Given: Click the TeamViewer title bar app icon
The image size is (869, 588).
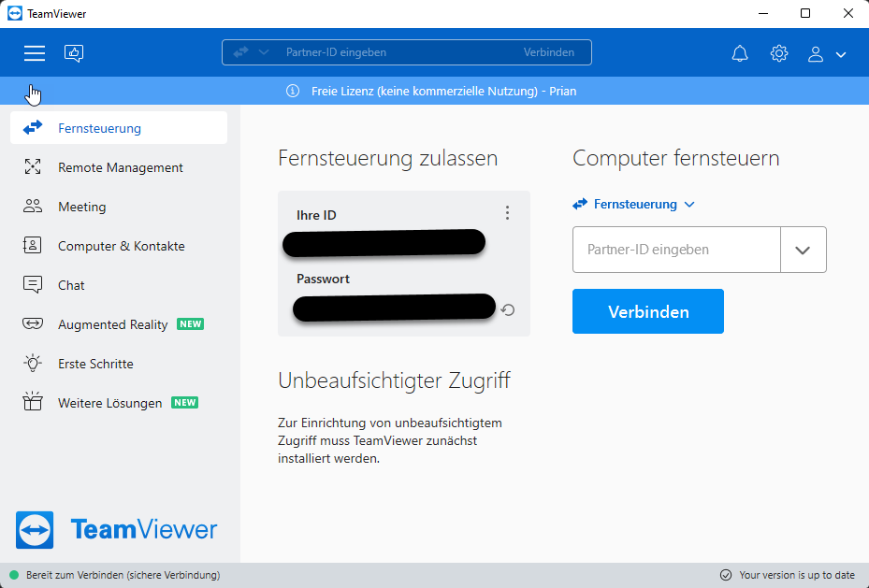Looking at the screenshot, I should 15,13.
